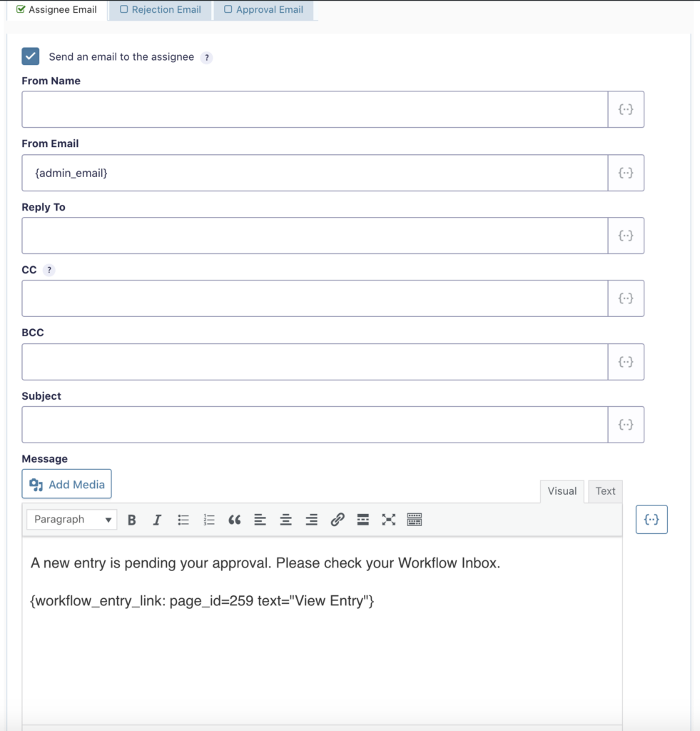Screen dimensions: 700x731
Task: Insert a numbered list
Action: (209, 520)
